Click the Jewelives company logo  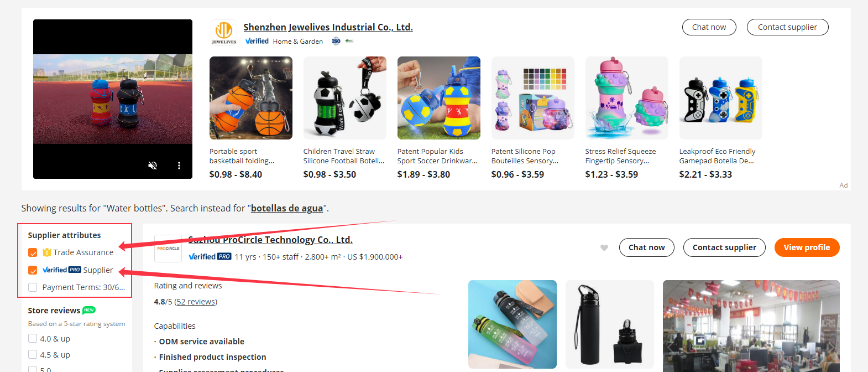[223, 33]
